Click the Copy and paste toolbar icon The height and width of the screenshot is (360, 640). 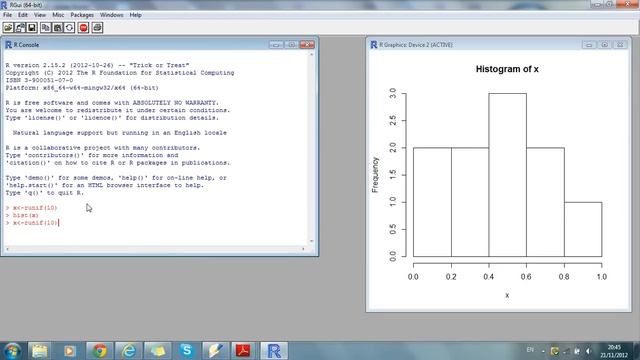click(x=69, y=28)
